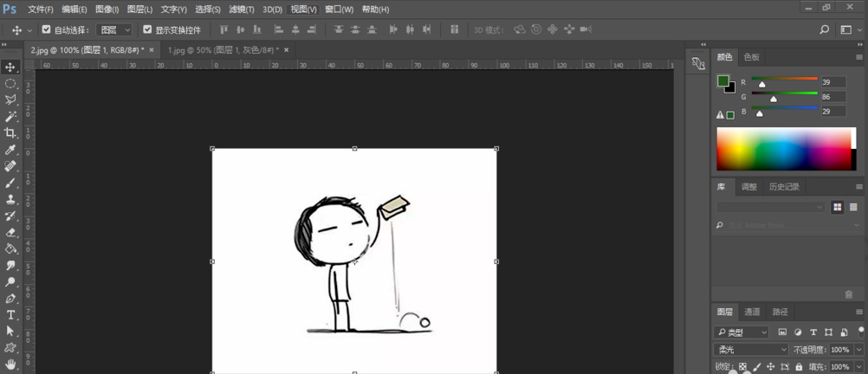Viewport: 868px width, 374px height.
Task: Open the 柔光 blend mode dropdown
Action: (750, 350)
